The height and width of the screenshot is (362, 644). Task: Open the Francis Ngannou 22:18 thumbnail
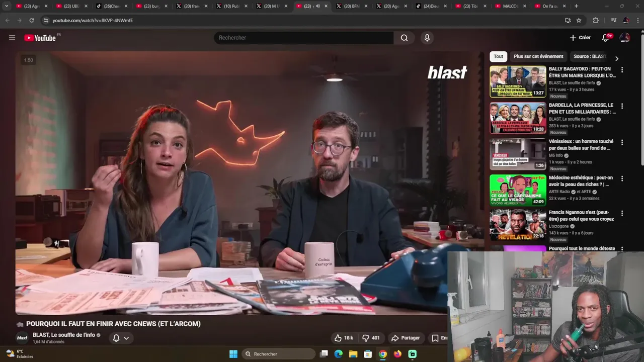point(518,225)
